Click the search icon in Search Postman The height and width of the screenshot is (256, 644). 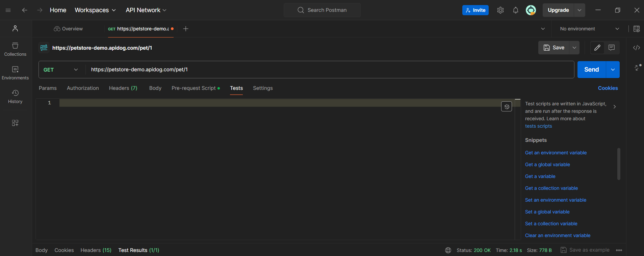pos(301,10)
